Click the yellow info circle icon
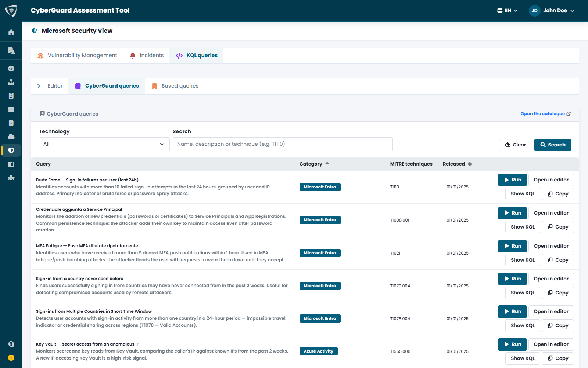Screen dimensions: 588x368 coord(11,358)
